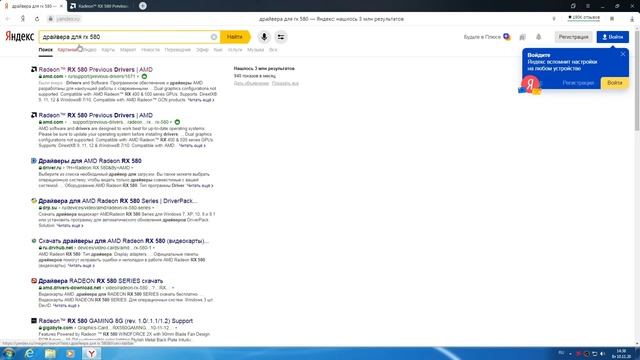Click 'Дать объявление' link under result count

point(251,83)
